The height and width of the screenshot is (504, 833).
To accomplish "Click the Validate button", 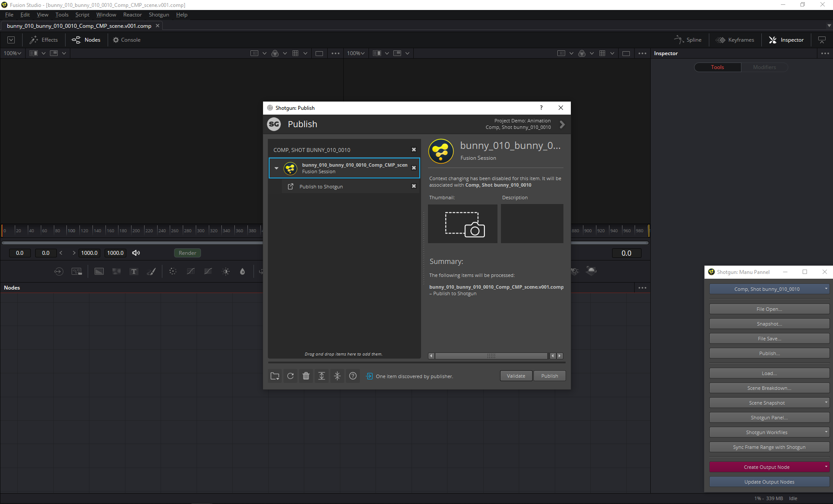I will coord(516,376).
